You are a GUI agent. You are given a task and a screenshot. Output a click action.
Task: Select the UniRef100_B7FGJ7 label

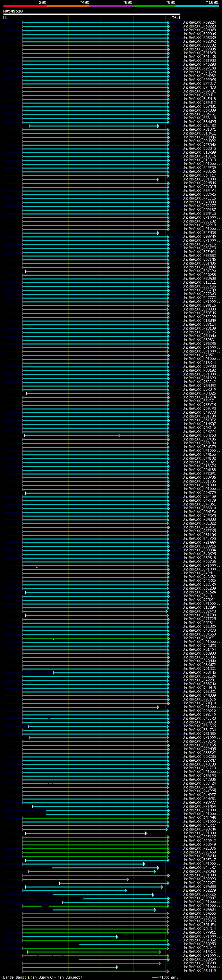click(x=199, y=83)
